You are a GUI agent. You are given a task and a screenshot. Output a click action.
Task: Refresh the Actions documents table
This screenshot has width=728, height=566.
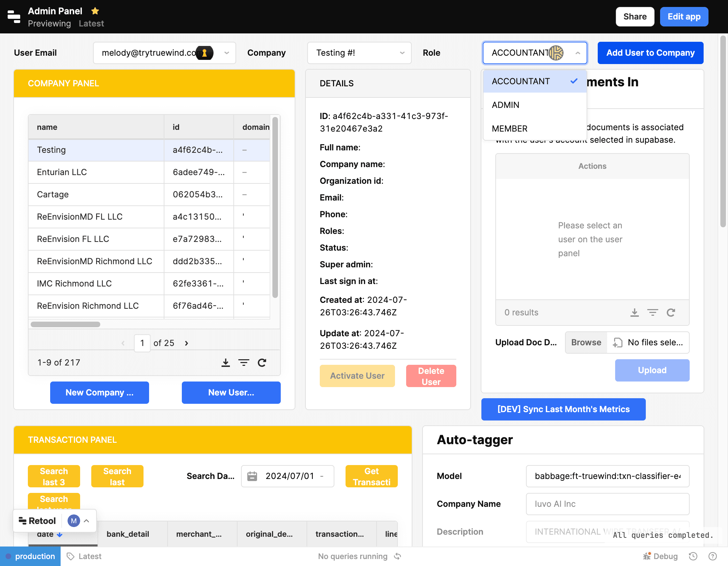(672, 312)
